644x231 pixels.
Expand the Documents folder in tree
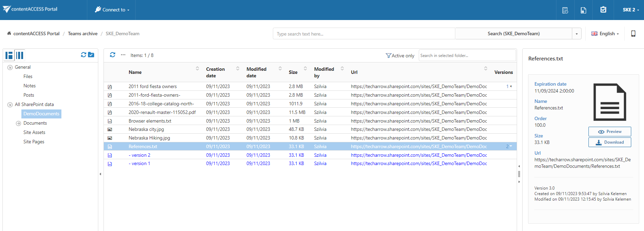coord(19,123)
